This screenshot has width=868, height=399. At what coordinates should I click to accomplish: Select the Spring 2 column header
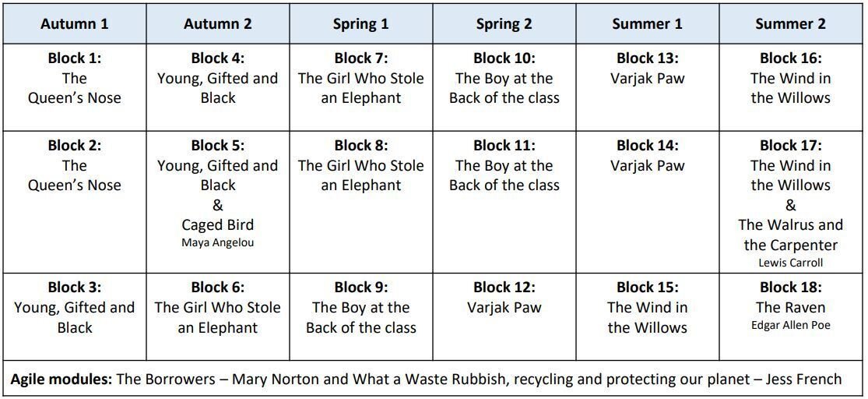tap(504, 24)
